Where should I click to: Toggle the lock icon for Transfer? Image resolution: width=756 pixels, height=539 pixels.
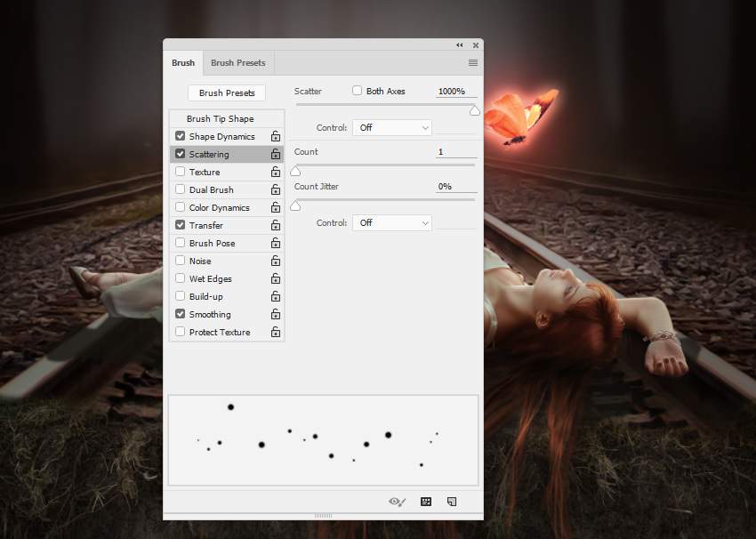(276, 226)
